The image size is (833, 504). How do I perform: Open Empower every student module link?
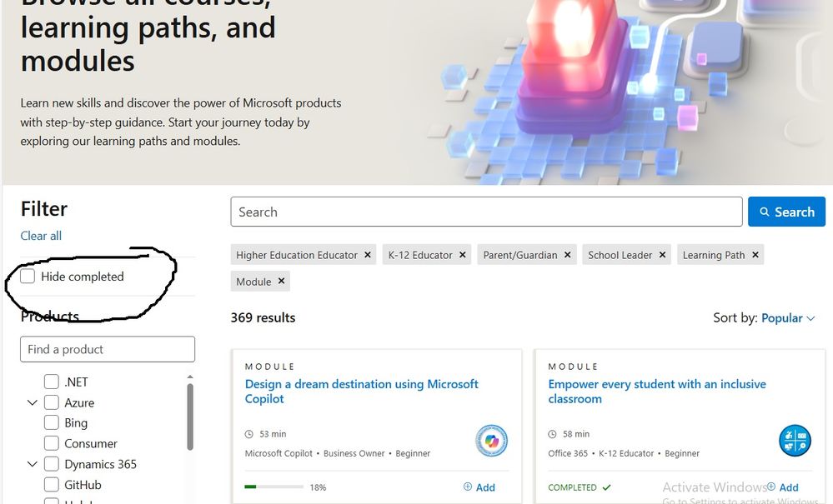(656, 391)
